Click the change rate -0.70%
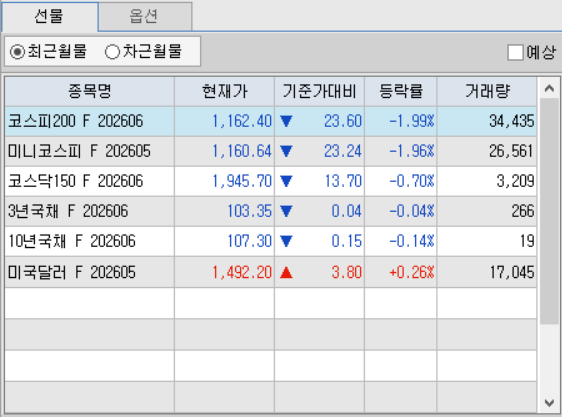Screen dimensions: 562x417 [412, 181]
